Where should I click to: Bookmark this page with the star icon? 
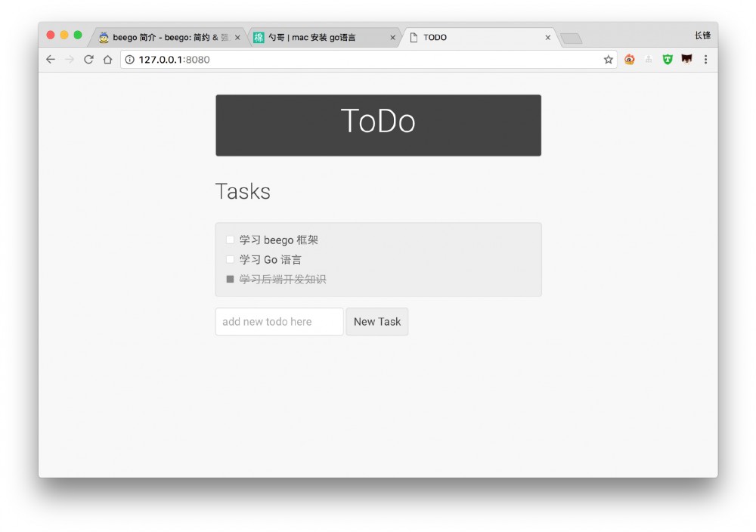click(609, 59)
